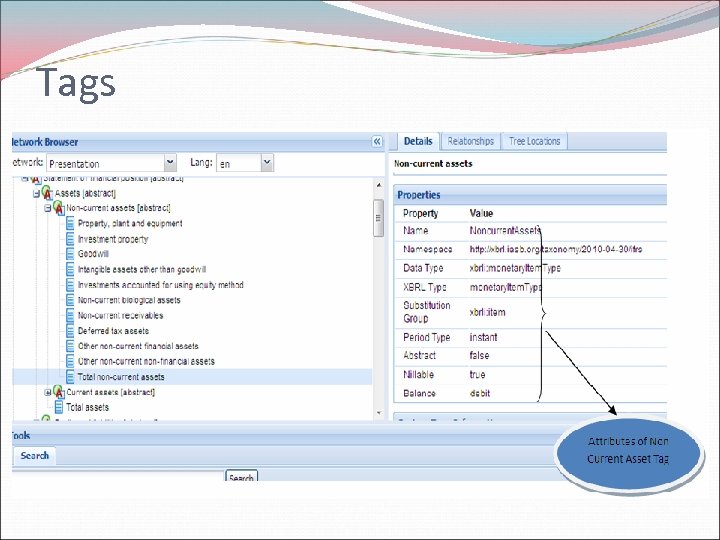
Task: Click the Value column header
Action: [x=481, y=213]
